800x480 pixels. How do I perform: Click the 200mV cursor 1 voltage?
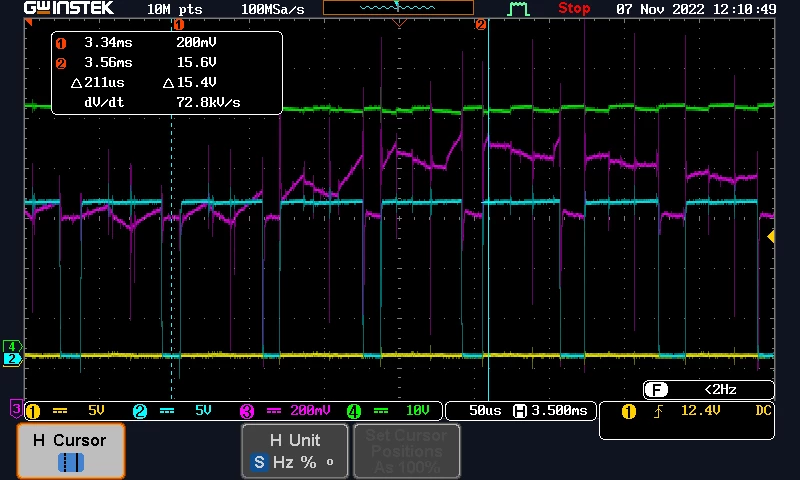(196, 42)
